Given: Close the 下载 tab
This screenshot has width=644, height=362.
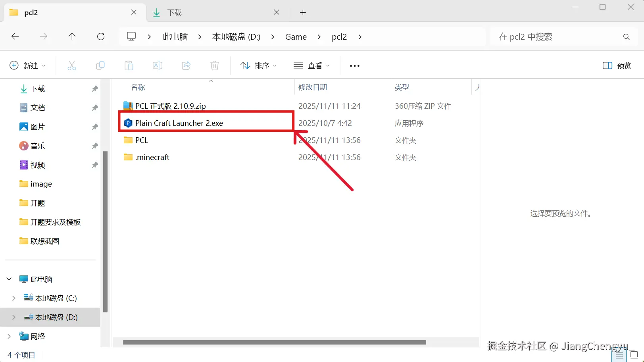Looking at the screenshot, I should [x=277, y=12].
